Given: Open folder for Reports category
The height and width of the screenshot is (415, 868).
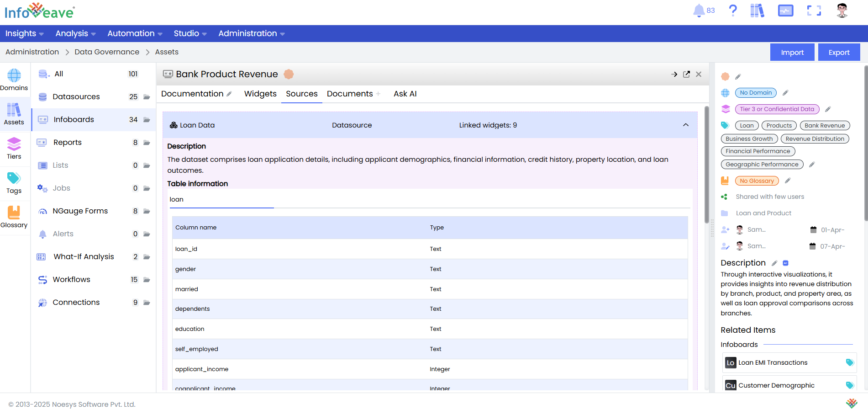Looking at the screenshot, I should 147,143.
